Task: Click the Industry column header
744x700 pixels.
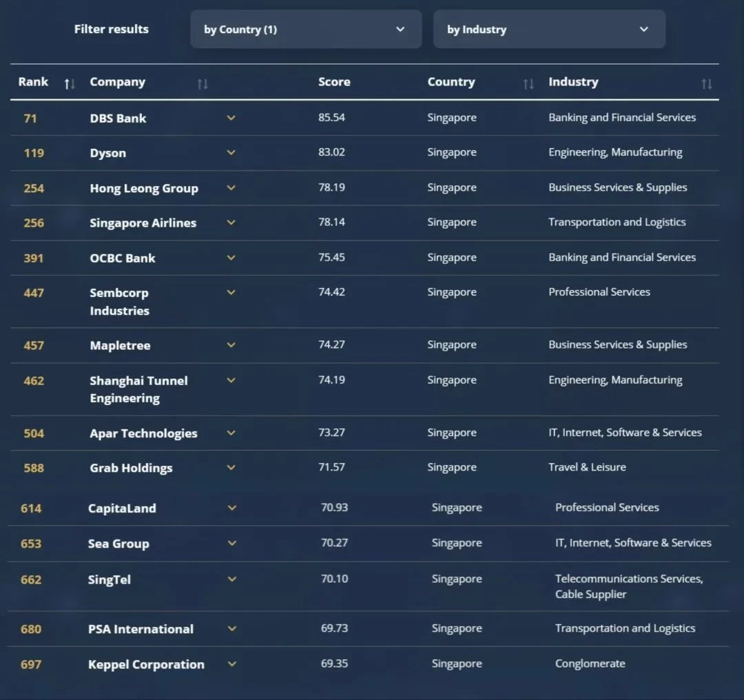Action: pyautogui.click(x=573, y=82)
